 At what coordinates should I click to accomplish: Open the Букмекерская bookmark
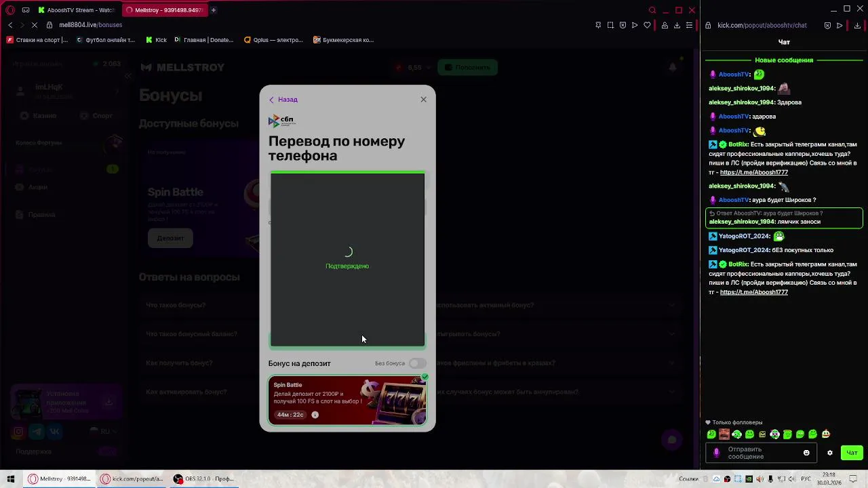[x=344, y=40]
